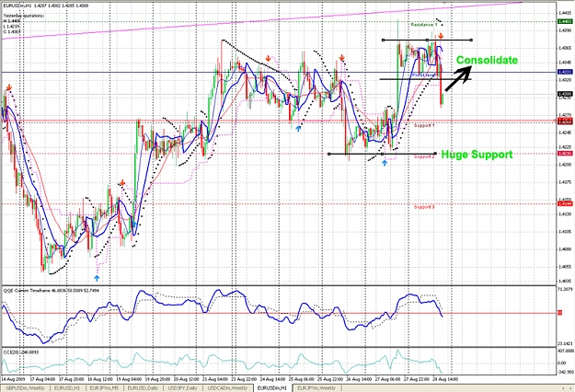
Task: Switch to the EURJPYm,M5 chart tab
Action: (x=104, y=388)
